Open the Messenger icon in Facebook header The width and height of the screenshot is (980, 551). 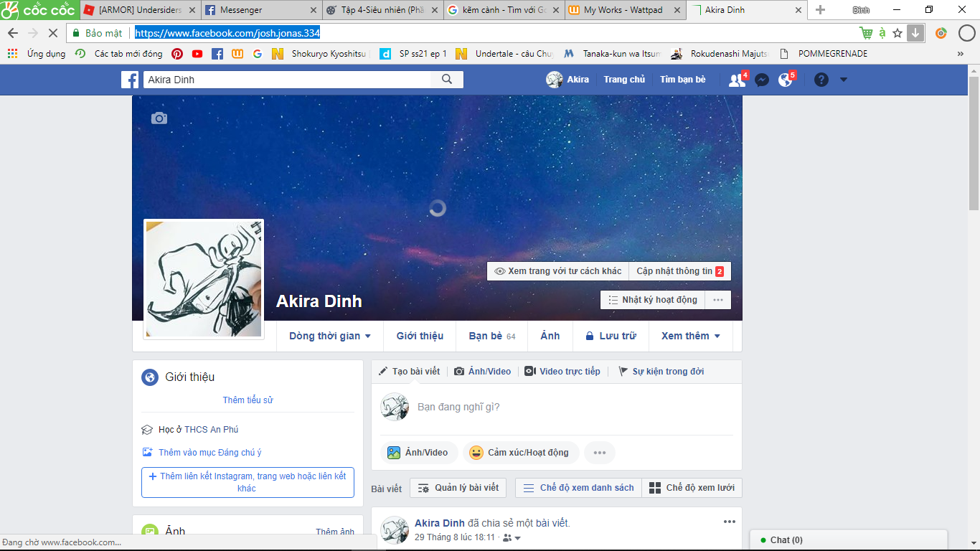pyautogui.click(x=762, y=80)
